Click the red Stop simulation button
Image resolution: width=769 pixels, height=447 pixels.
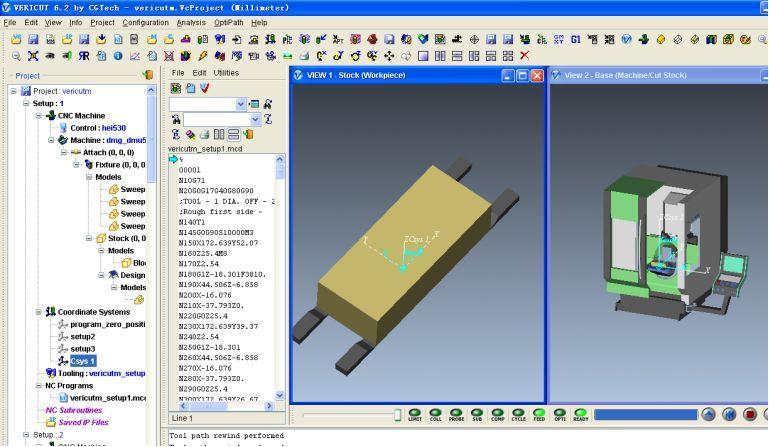(x=750, y=415)
